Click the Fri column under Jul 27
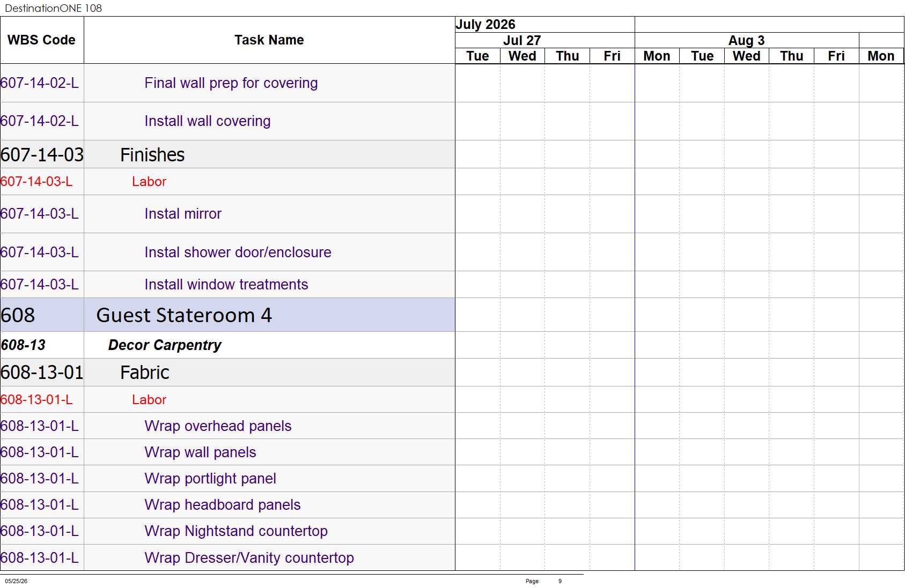The width and height of the screenshot is (905, 588). click(x=612, y=56)
